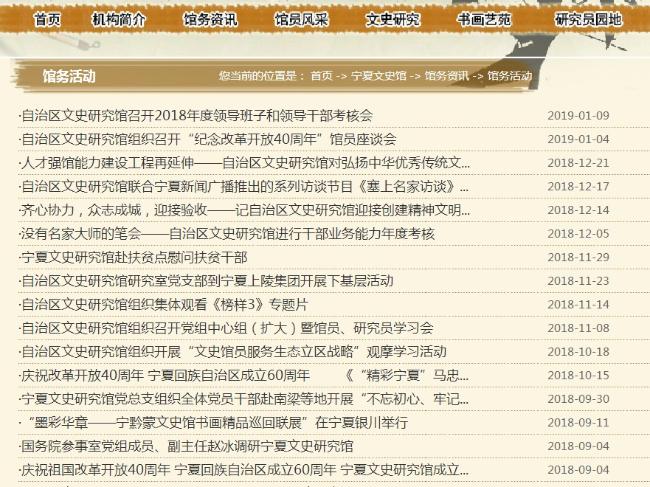
Task: Open 研究员园地 in the navigation bar
Action: pyautogui.click(x=588, y=19)
